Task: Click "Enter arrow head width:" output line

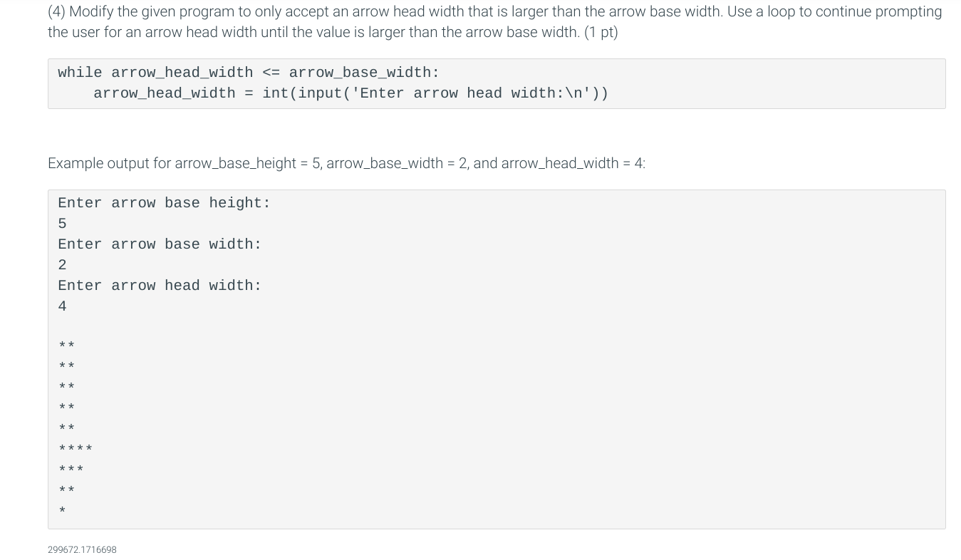Action: tap(160, 286)
